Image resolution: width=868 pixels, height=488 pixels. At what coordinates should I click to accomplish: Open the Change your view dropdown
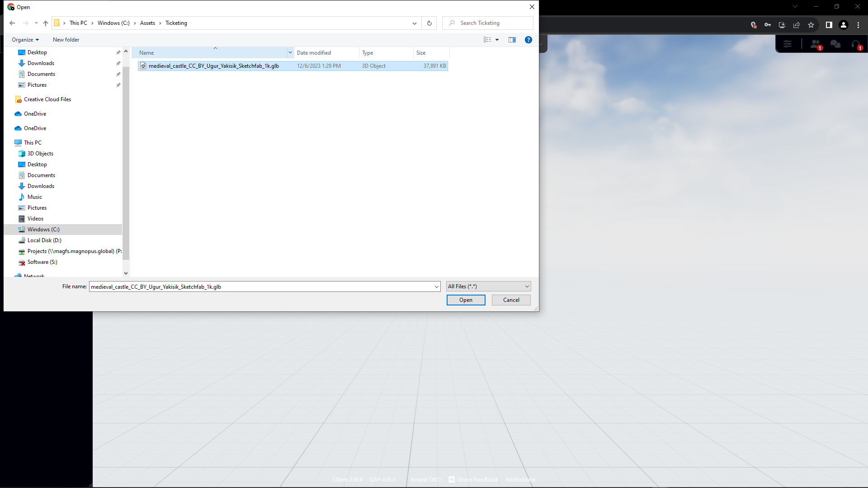click(x=497, y=40)
